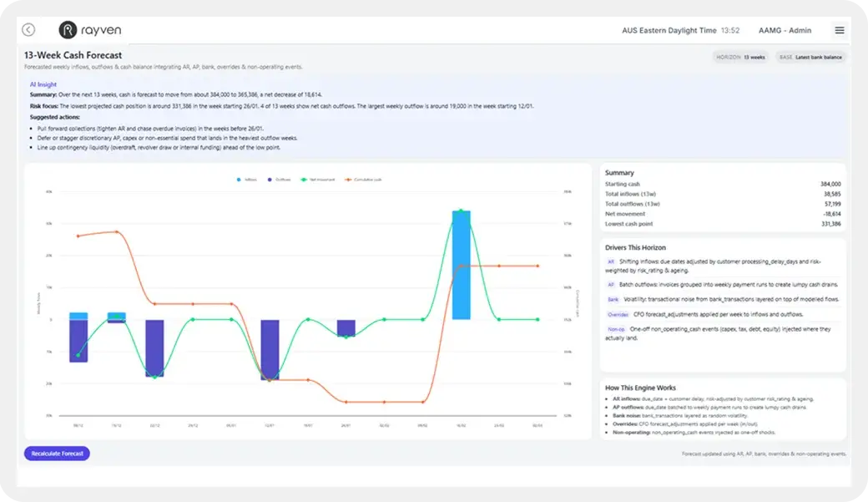Click the 02/02 x-axis date label
868x502 pixels.
click(384, 425)
